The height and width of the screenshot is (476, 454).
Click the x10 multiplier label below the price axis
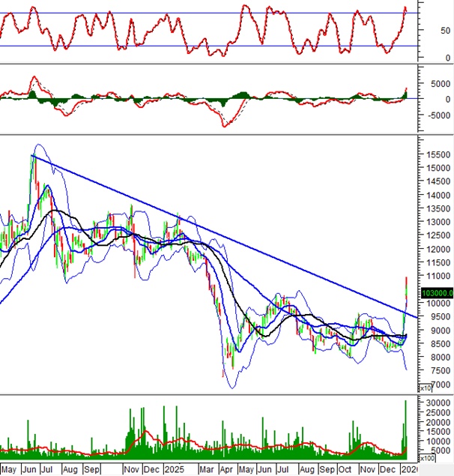tap(424, 387)
